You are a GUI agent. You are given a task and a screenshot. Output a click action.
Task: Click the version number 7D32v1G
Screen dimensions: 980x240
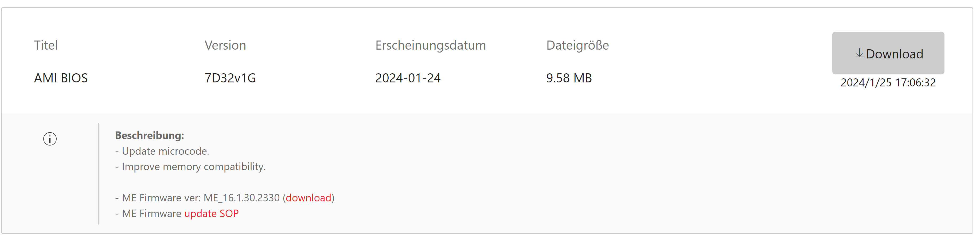(230, 78)
